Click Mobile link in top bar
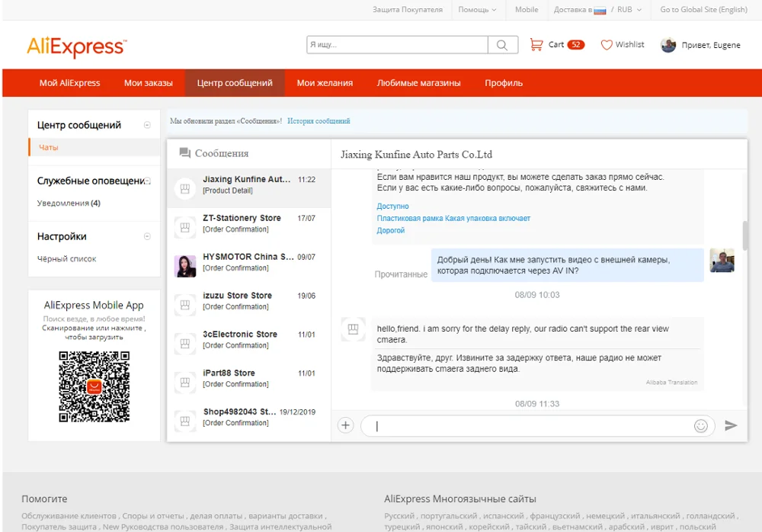The image size is (762, 532). coord(527,10)
